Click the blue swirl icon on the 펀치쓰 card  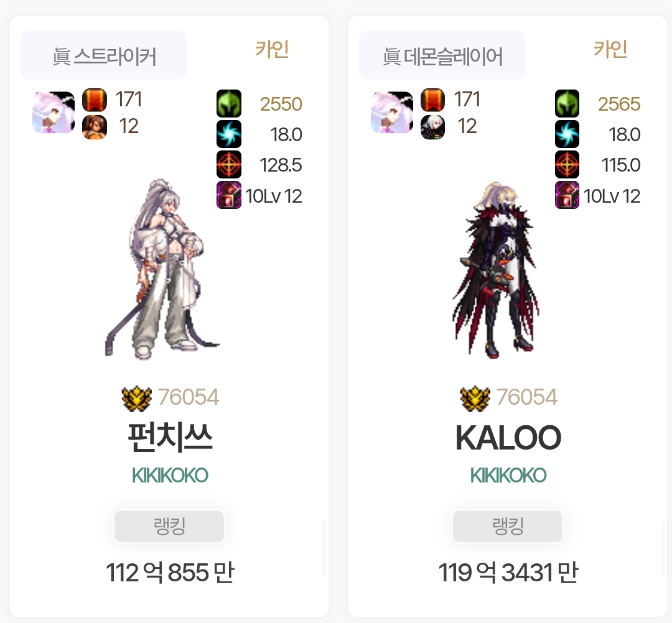point(229,134)
